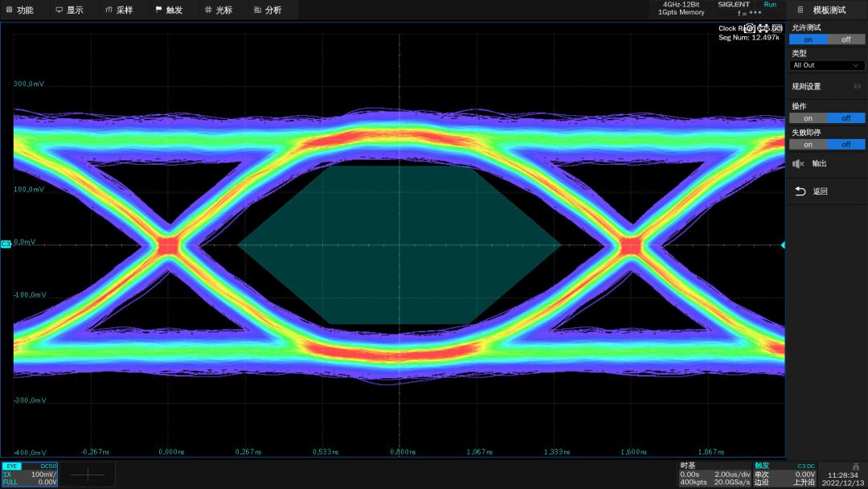Open the 光标 (Cursors) menu
The width and height of the screenshot is (868, 489).
pos(218,10)
